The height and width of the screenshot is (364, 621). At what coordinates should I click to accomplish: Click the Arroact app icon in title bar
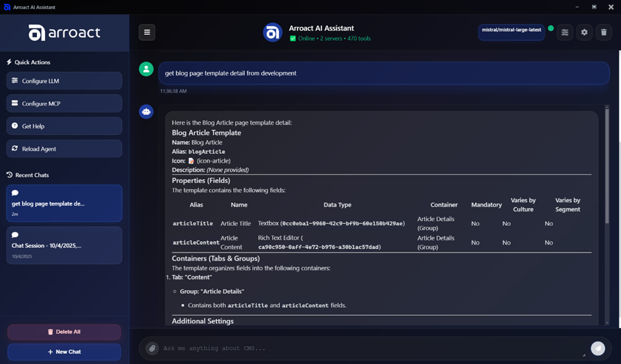pyautogui.click(x=7, y=7)
